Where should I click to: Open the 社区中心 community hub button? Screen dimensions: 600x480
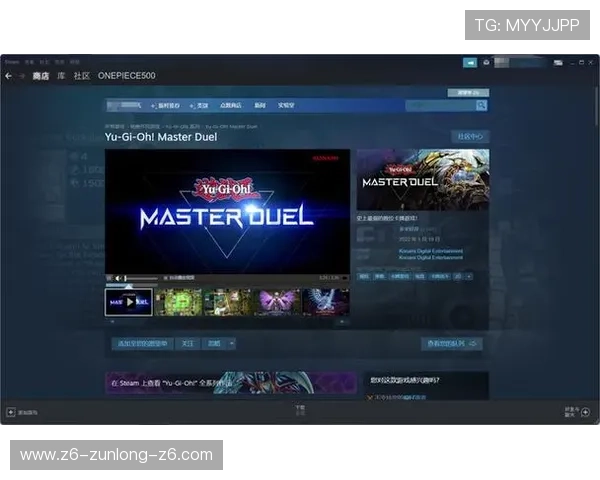point(469,136)
